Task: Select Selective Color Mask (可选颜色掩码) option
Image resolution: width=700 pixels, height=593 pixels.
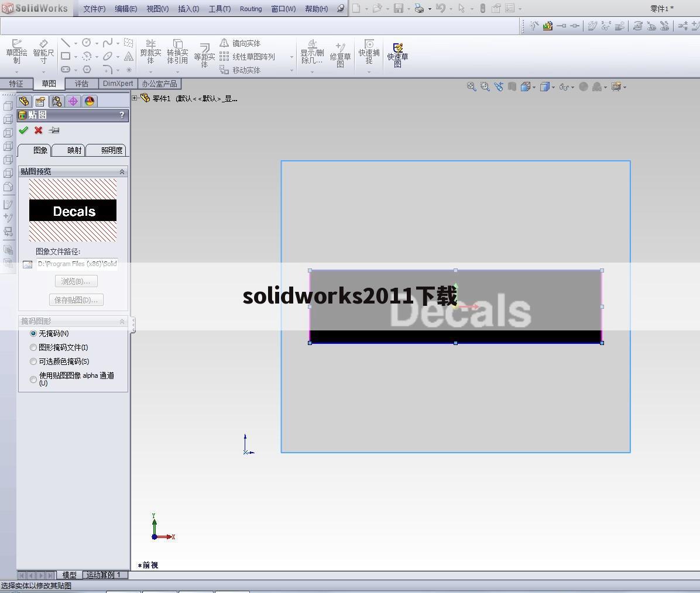Action: point(33,361)
